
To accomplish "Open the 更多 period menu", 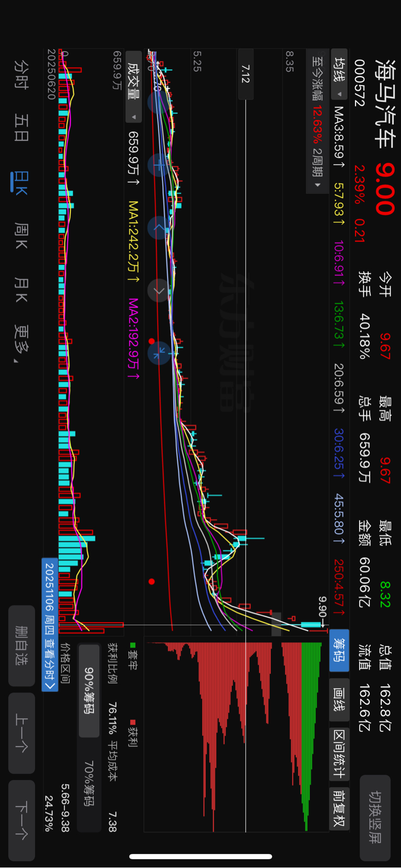I will point(21,343).
